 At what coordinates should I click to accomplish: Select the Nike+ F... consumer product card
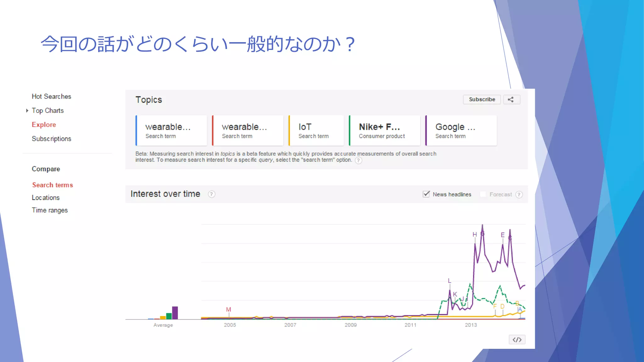385,130
